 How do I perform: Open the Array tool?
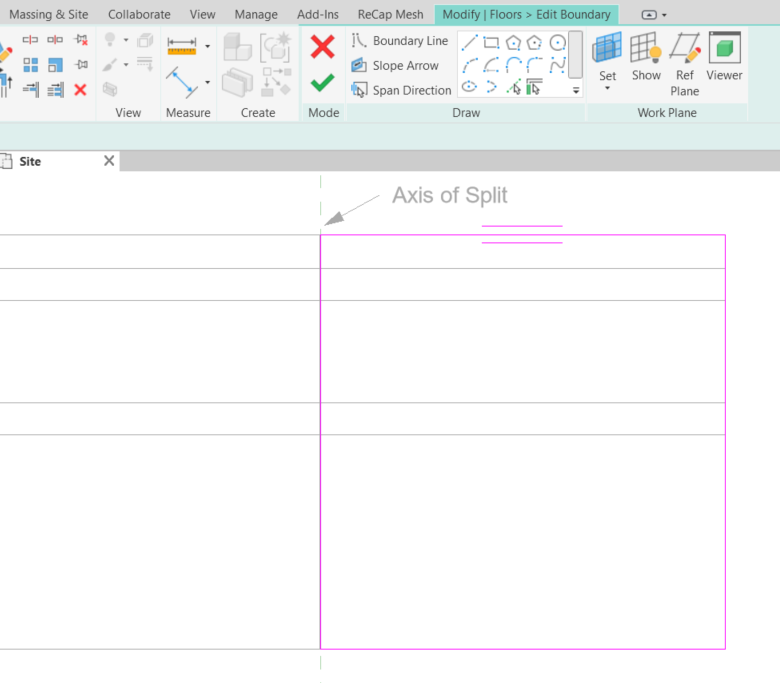click(x=30, y=65)
